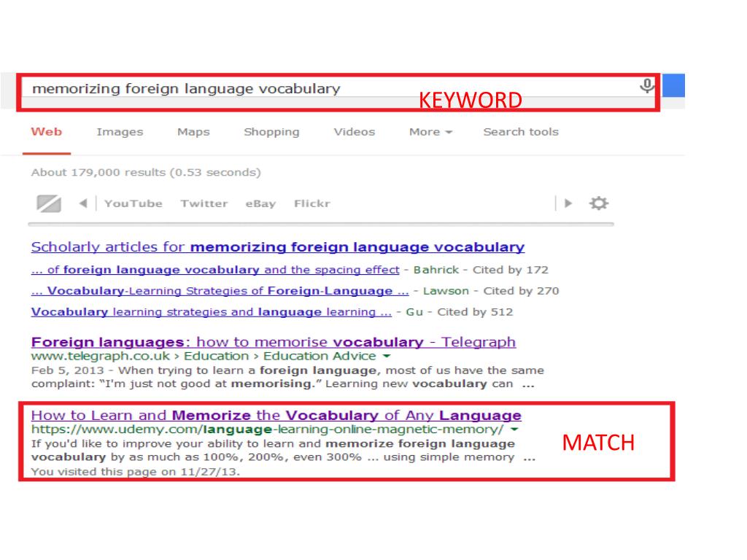Open the spacing effect article by Bahrick
This screenshot has width=747, height=560.
coord(215,270)
